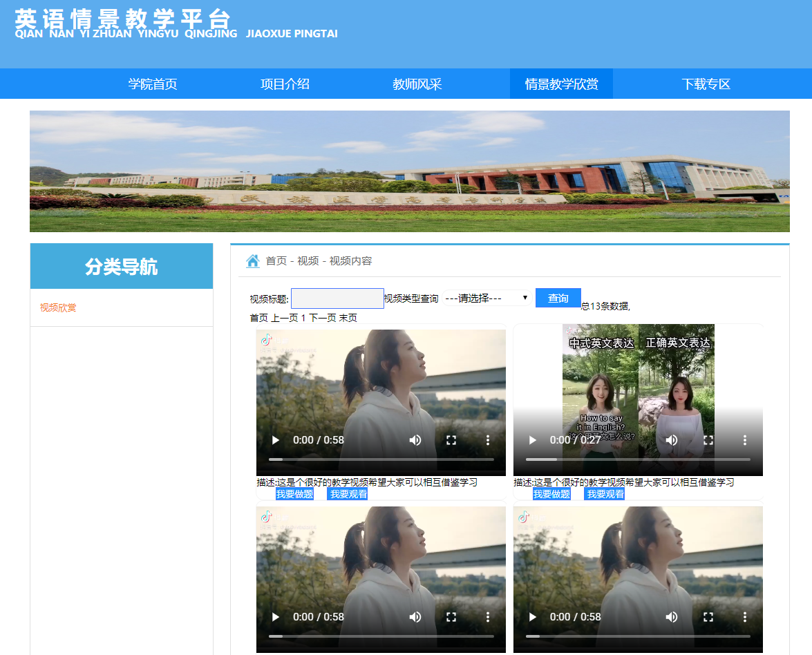Screen dimensions: 812x655
Task: Seek along the bottom-left video's progress bar
Action: pyautogui.click(x=381, y=636)
